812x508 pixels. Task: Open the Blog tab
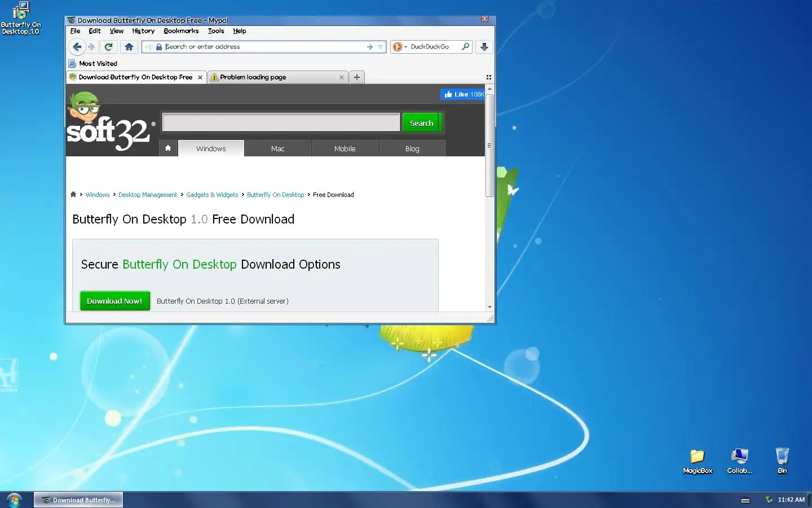click(412, 148)
